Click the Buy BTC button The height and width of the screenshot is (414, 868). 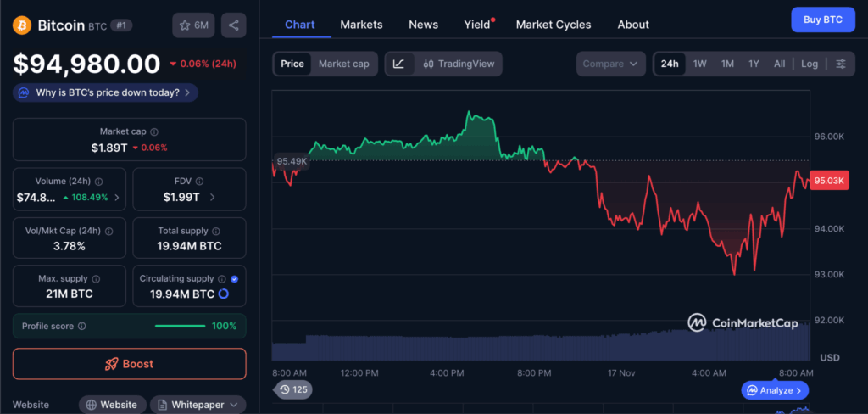click(x=822, y=20)
